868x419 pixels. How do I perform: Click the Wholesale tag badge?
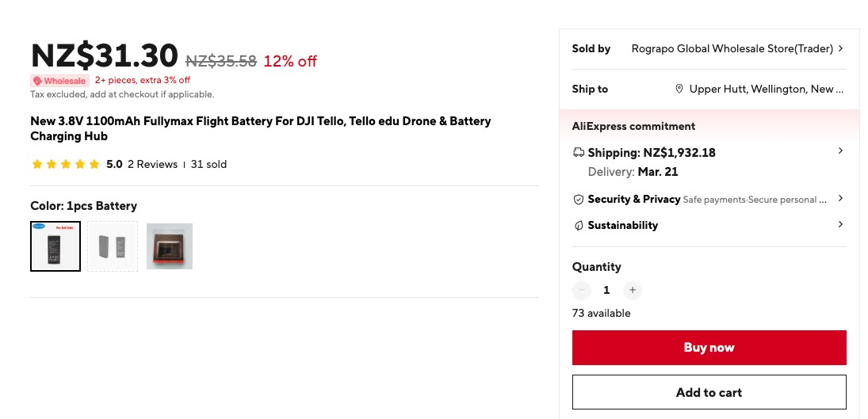[x=59, y=81]
